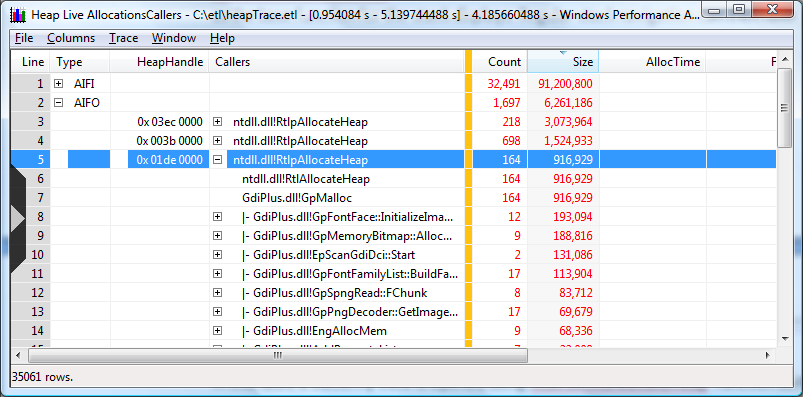Viewport: 803px width, 397px height.
Task: Click the '35061 rows.' status text
Action: tap(43, 378)
